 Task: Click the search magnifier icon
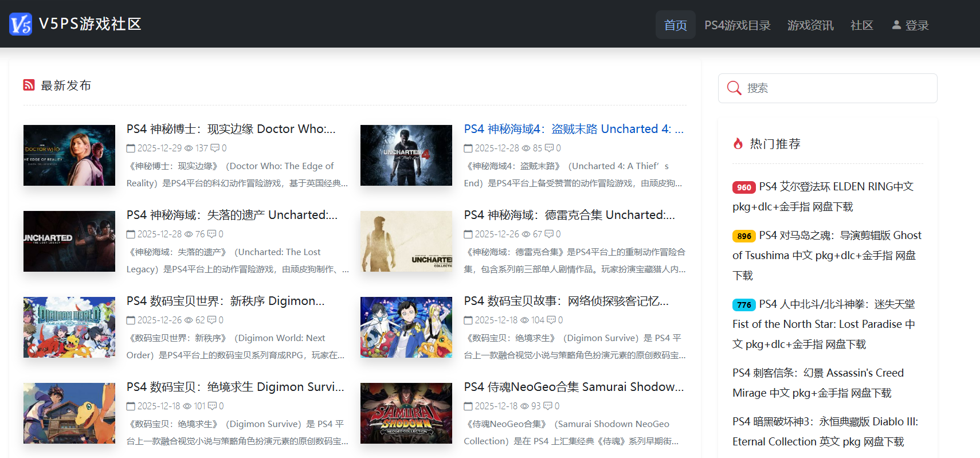click(734, 88)
